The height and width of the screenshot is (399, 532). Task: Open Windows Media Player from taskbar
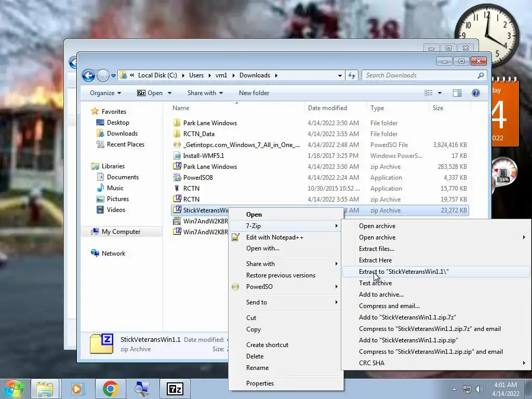[77, 389]
